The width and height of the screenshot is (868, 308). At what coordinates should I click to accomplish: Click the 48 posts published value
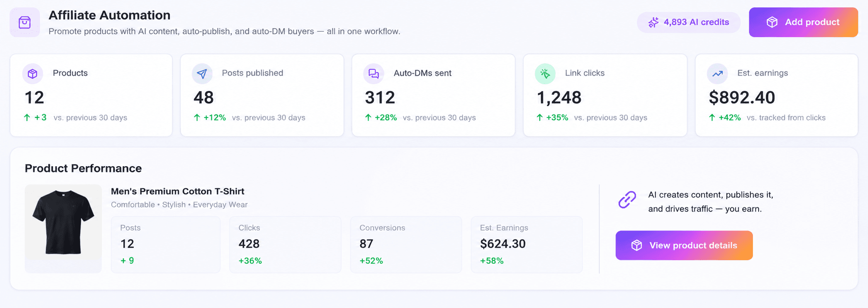point(204,98)
